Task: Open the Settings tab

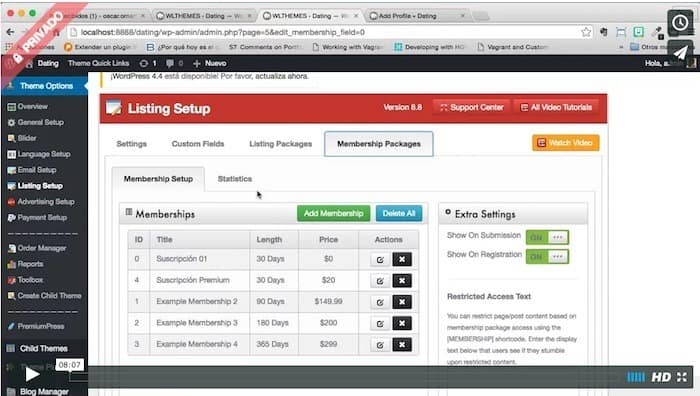Action: [x=131, y=144]
